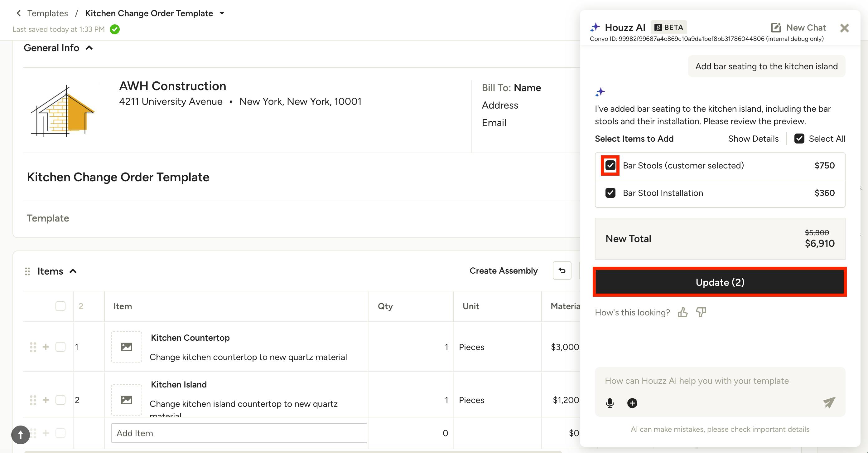The height and width of the screenshot is (453, 868).
Task: Click the Kitchen Countertop item name
Action: 190,338
